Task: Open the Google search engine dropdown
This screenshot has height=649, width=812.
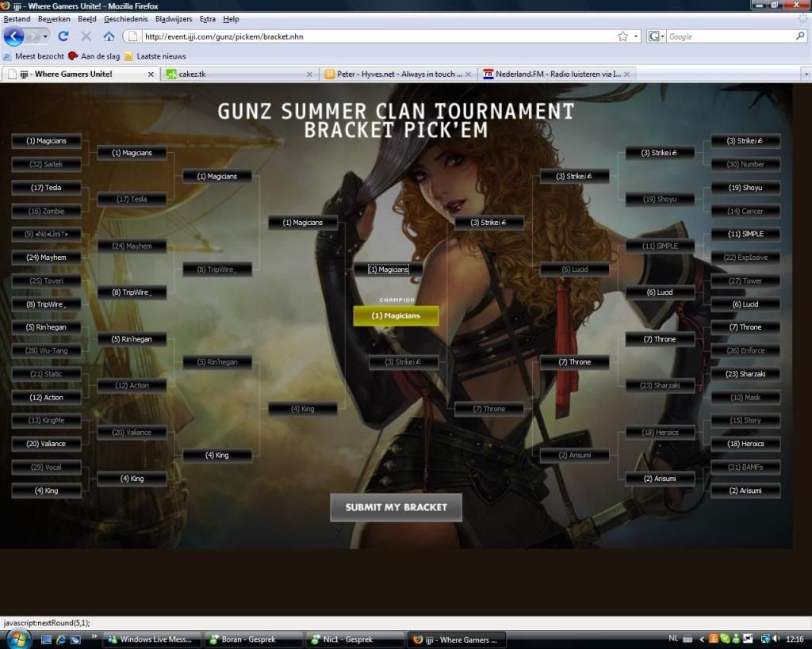Action: [x=657, y=36]
